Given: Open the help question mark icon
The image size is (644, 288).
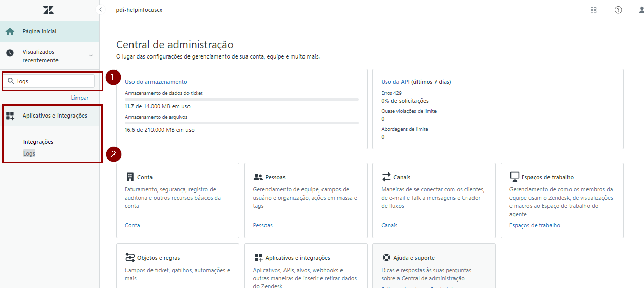Looking at the screenshot, I should click(618, 10).
